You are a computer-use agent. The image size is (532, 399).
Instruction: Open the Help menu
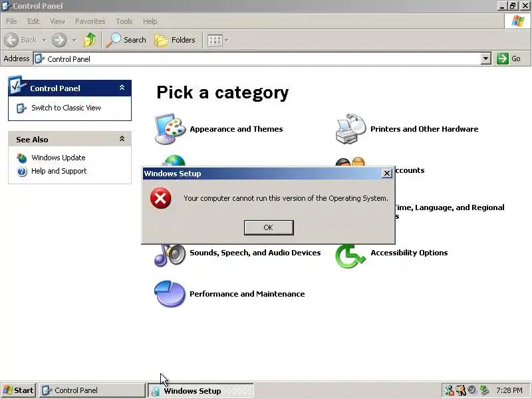pos(150,21)
